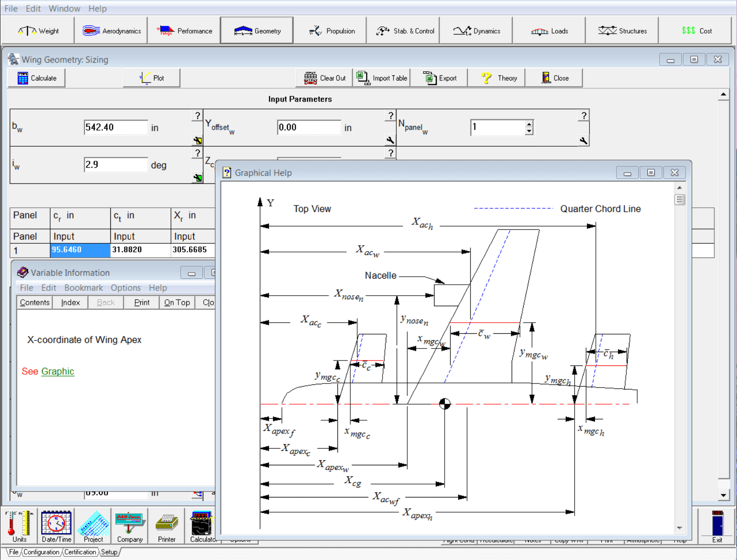Open the Structures module

pyautogui.click(x=622, y=30)
